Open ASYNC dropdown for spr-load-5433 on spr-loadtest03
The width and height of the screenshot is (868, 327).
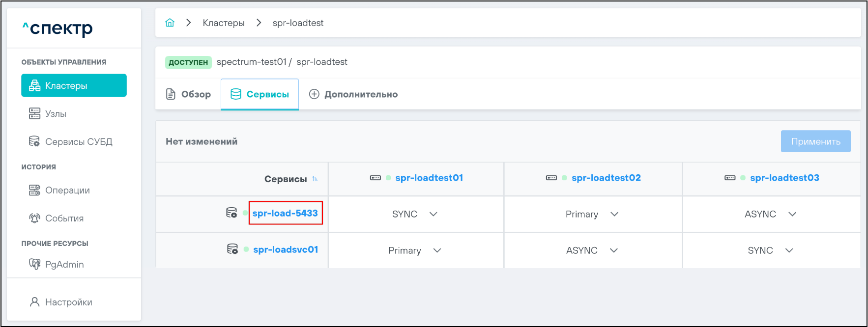pyautogui.click(x=770, y=214)
